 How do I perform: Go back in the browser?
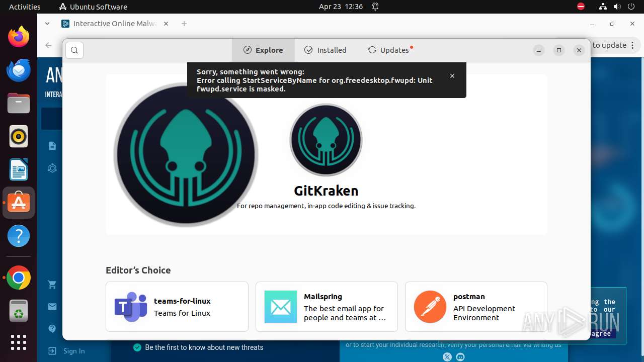[48, 45]
